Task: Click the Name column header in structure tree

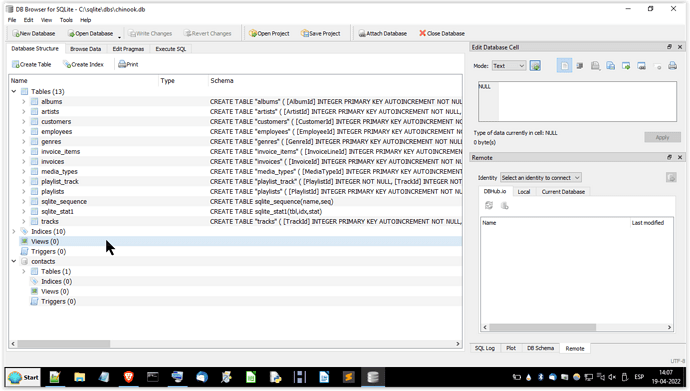Action: [84, 80]
